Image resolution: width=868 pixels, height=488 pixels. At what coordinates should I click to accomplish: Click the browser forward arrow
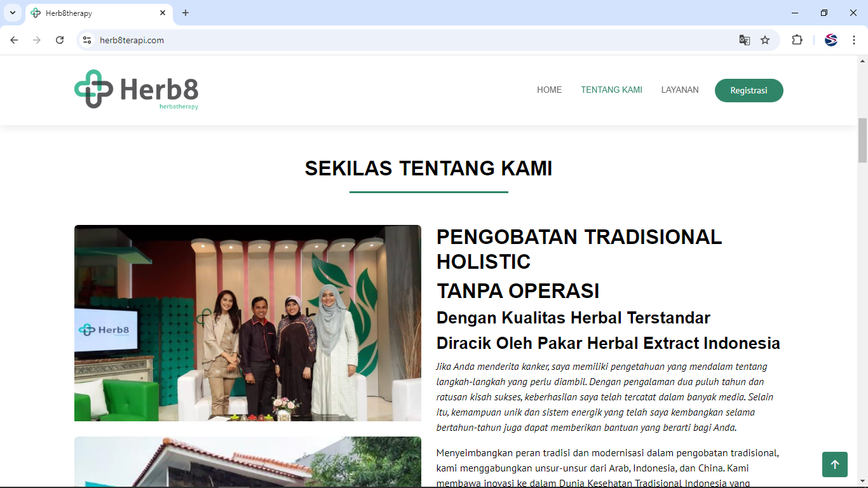[x=37, y=40]
